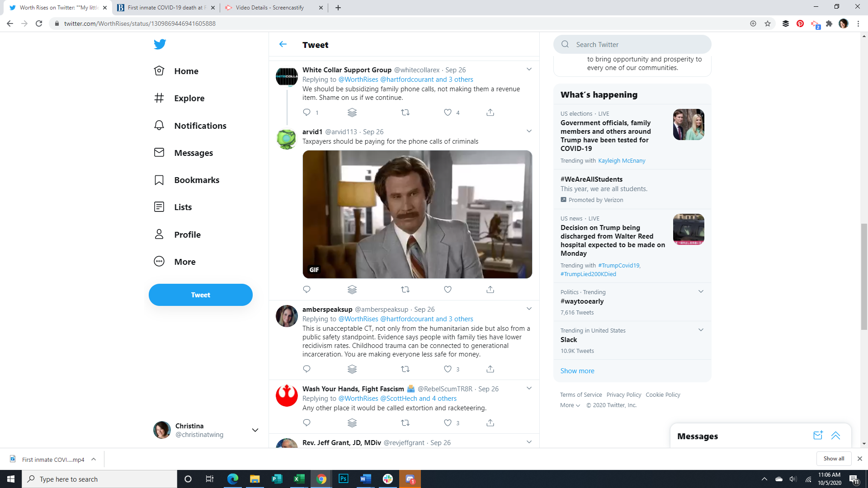The image size is (868, 488).
Task: Open the arvid1 tweet options chevron
Action: 529,131
